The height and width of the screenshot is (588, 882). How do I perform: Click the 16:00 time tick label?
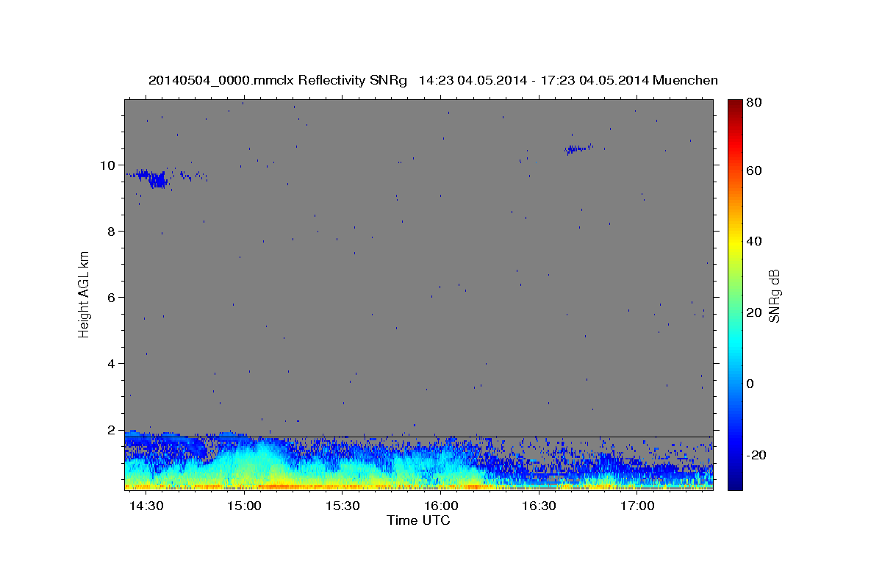click(x=441, y=506)
